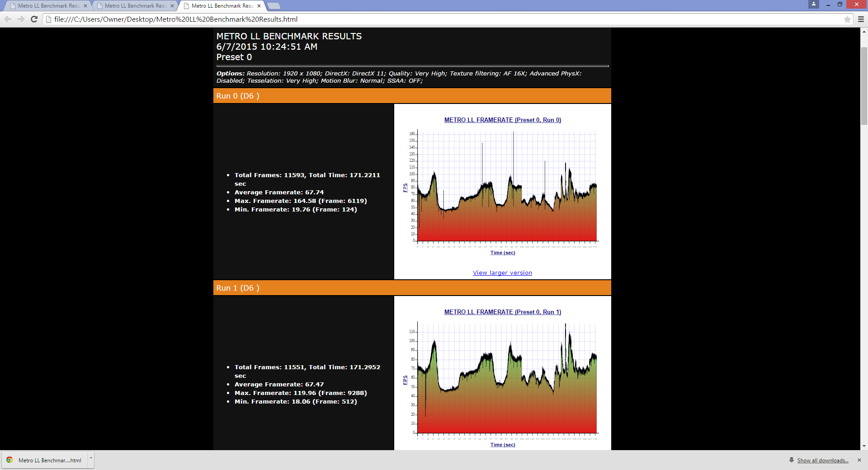Switch to the second Metro LL Benchmark tab
The height and width of the screenshot is (470, 868).
tap(135, 6)
